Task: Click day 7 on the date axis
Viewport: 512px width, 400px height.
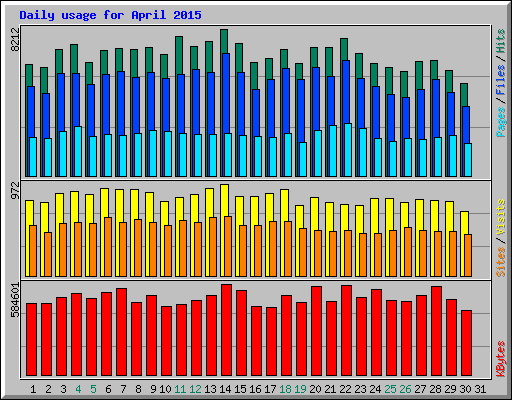Action: [123, 389]
